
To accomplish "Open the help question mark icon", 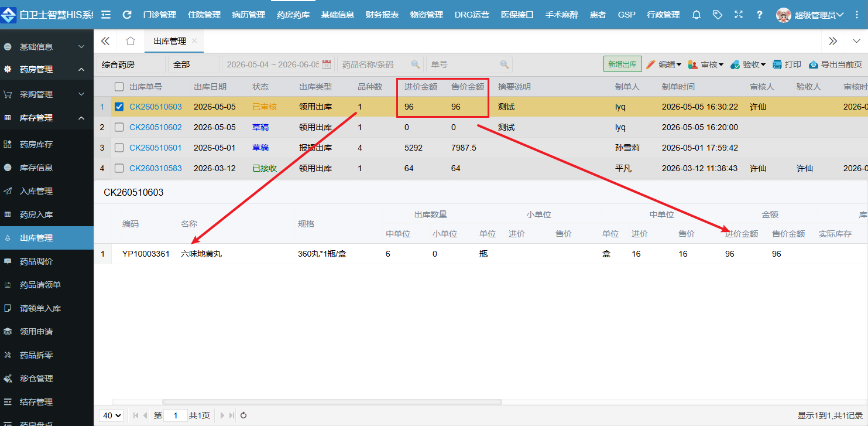I will 760,15.
